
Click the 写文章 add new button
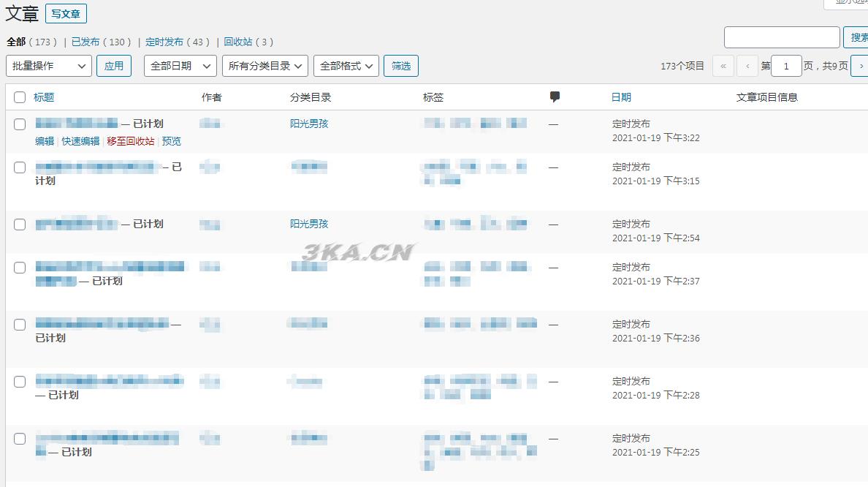[x=66, y=14]
